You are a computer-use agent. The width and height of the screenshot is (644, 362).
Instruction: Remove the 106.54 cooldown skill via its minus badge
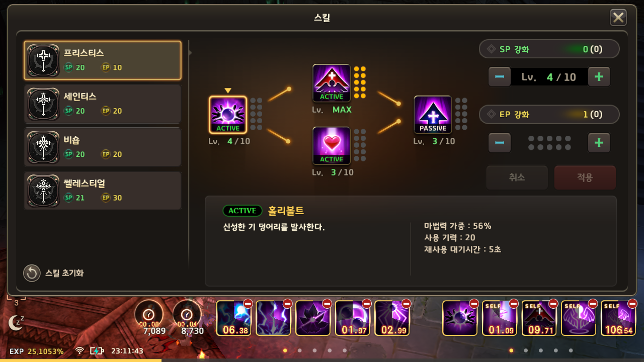(632, 304)
